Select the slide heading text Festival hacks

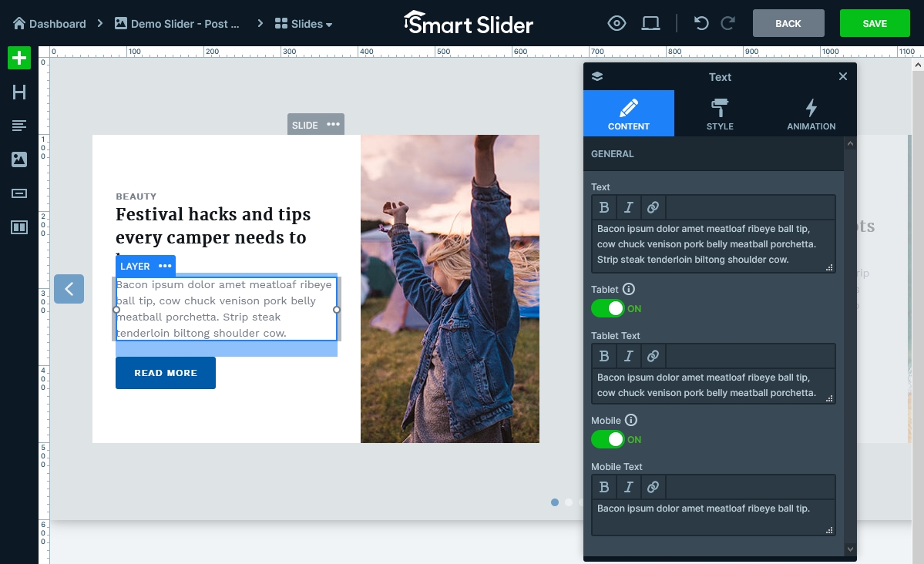pyautogui.click(x=213, y=226)
